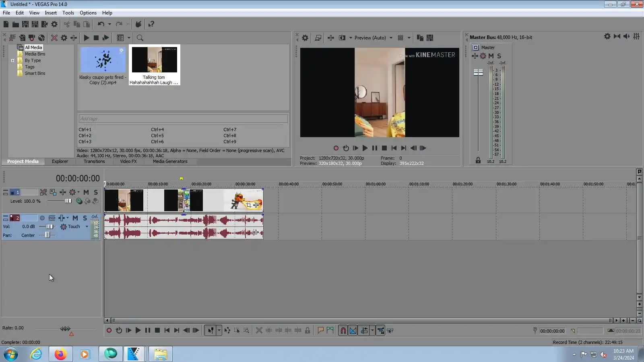
Task: Click event pan/crop icon on last clip
Action: pyautogui.click(x=249, y=205)
